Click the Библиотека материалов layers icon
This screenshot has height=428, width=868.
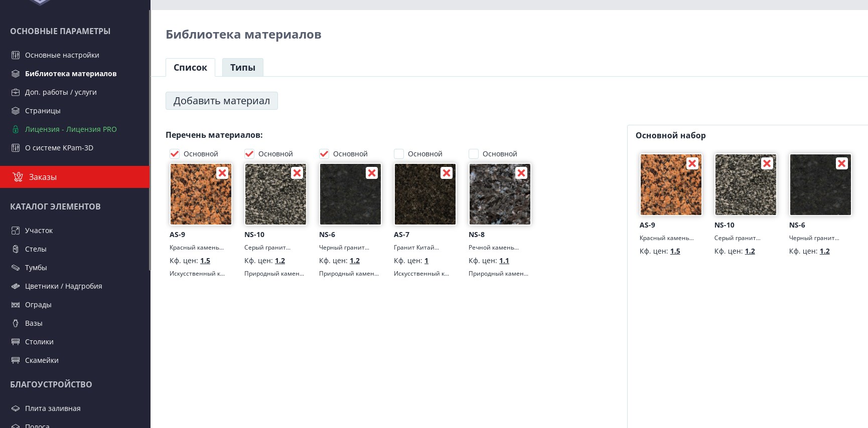(x=16, y=74)
